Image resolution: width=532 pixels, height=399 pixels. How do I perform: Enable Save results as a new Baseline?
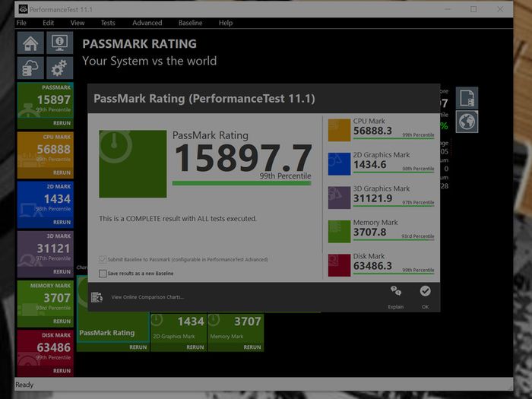(103, 274)
